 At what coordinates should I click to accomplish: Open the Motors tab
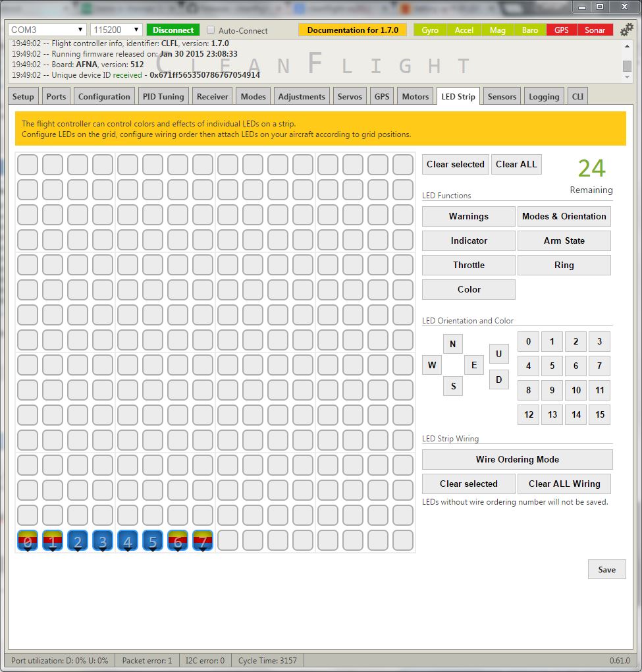coord(415,97)
